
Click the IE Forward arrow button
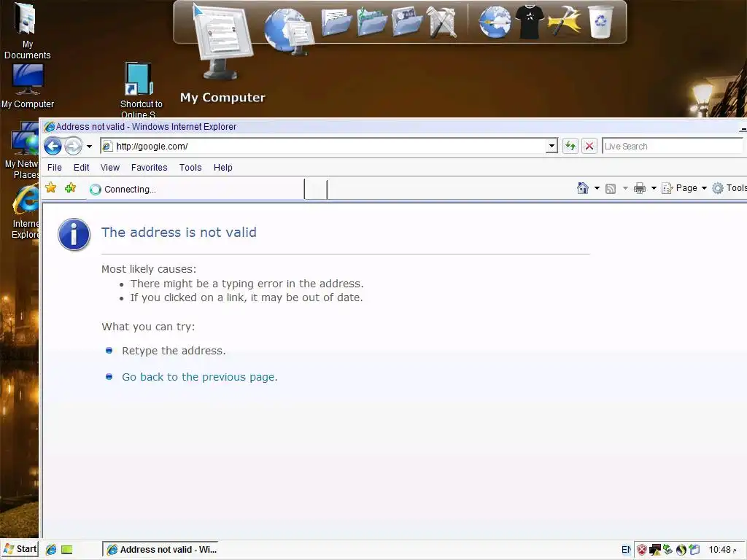(x=74, y=146)
